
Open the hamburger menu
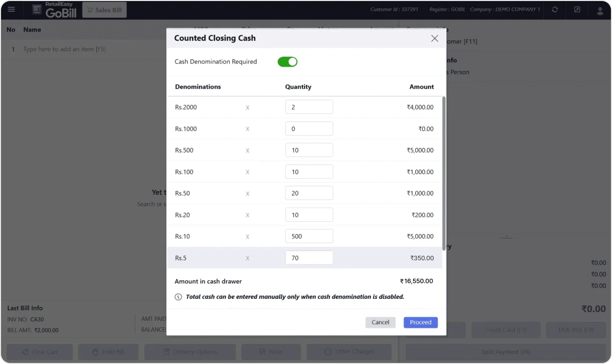[11, 10]
